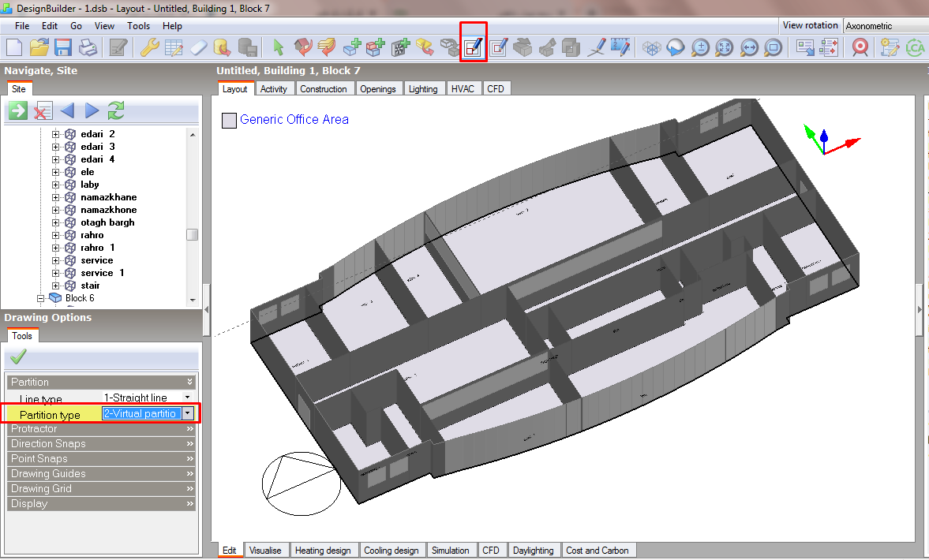Image resolution: width=929 pixels, height=560 pixels.
Task: Click the Generic Office Area link
Action: click(x=294, y=120)
